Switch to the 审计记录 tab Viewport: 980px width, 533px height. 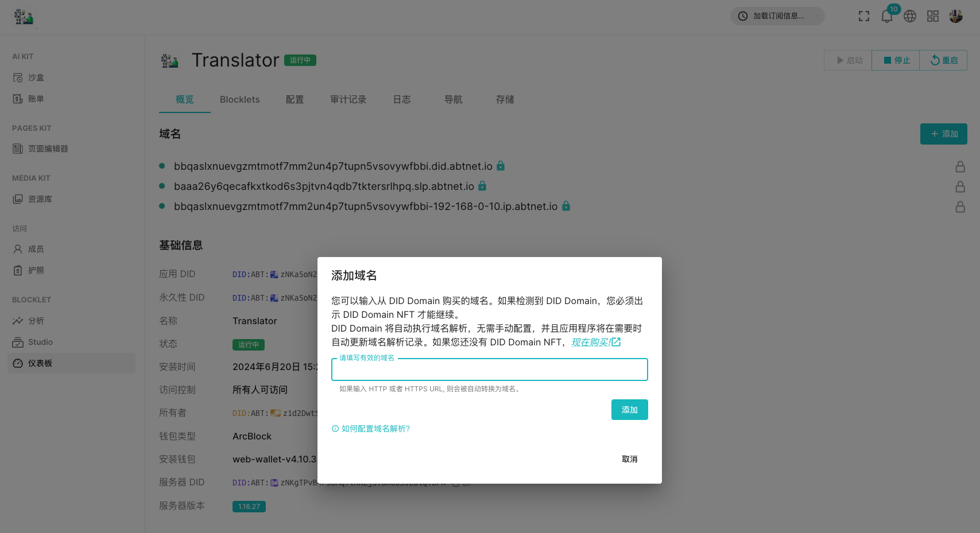tap(348, 100)
